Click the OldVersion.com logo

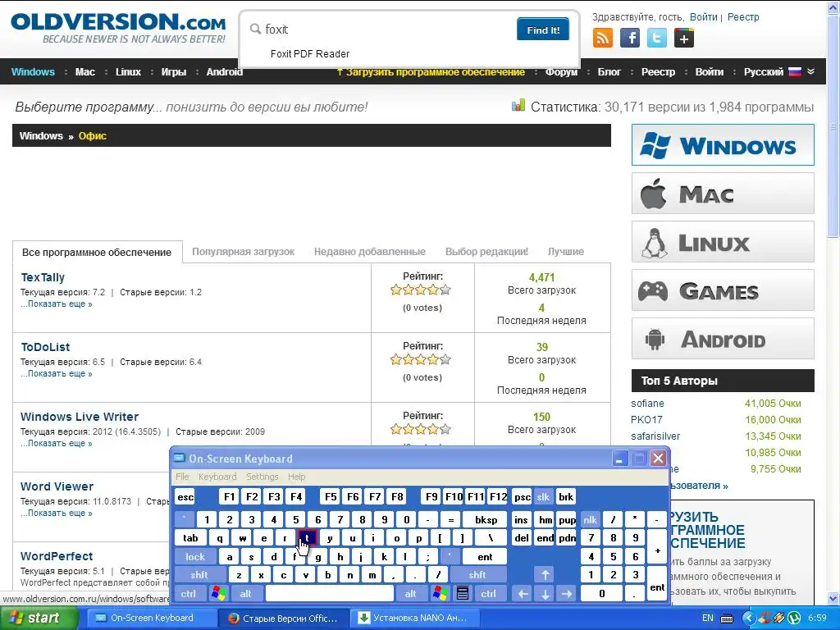pyautogui.click(x=118, y=28)
